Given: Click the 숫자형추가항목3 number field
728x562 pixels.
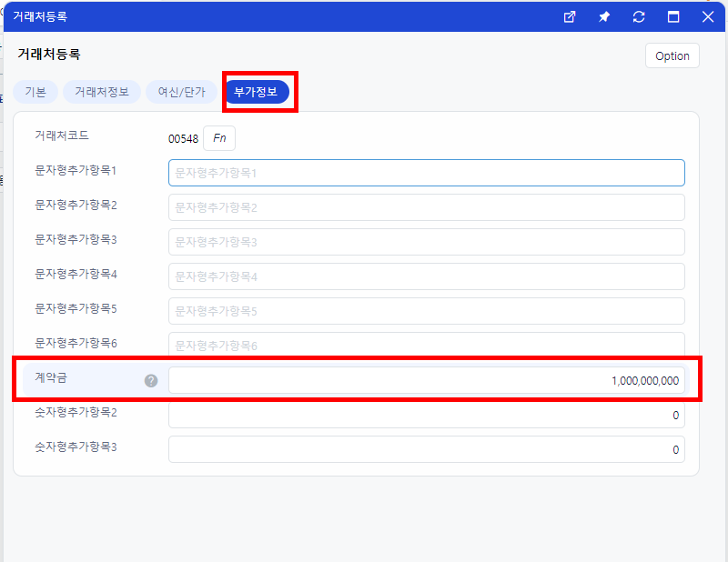Looking at the screenshot, I should pos(426,449).
